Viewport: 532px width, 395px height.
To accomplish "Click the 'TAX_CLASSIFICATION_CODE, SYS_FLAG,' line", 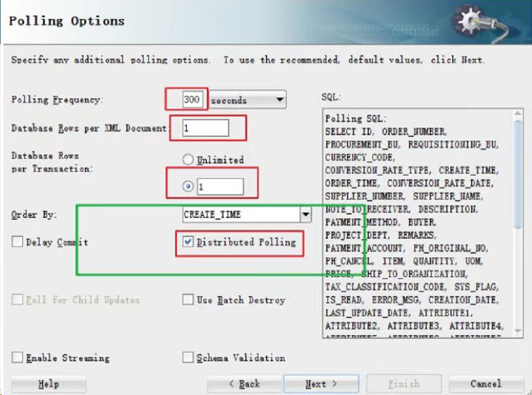I will coord(411,287).
